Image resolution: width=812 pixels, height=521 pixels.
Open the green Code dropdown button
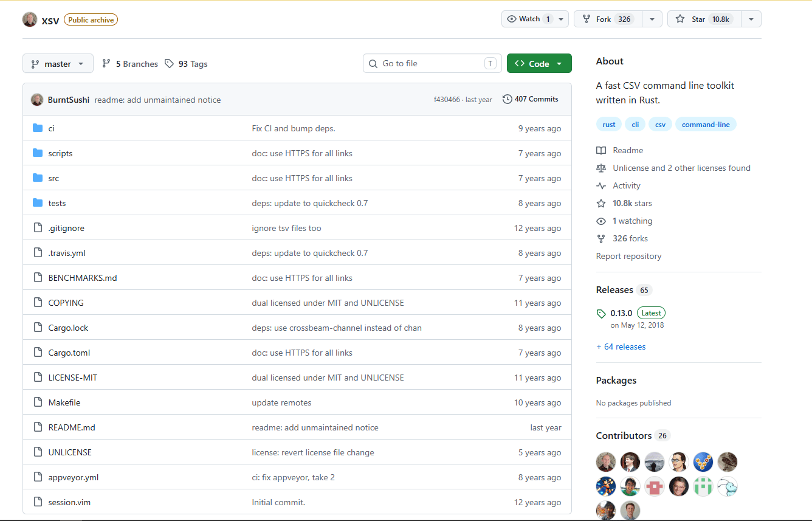coord(539,63)
